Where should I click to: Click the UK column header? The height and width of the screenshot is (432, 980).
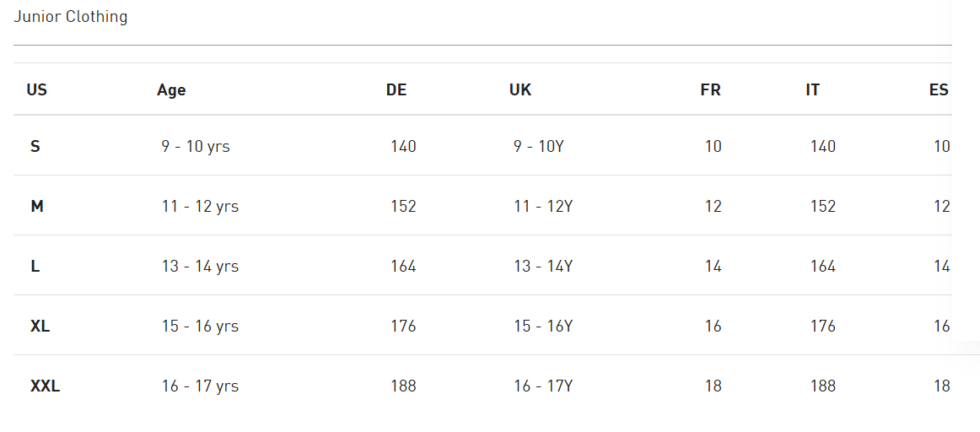click(x=520, y=90)
